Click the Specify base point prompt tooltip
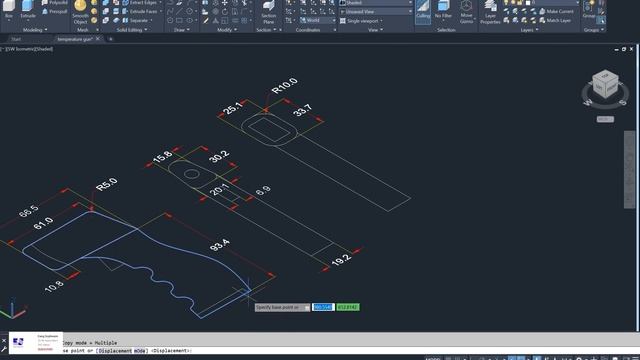Screen dimensions: 640x360 pyautogui.click(x=282, y=307)
